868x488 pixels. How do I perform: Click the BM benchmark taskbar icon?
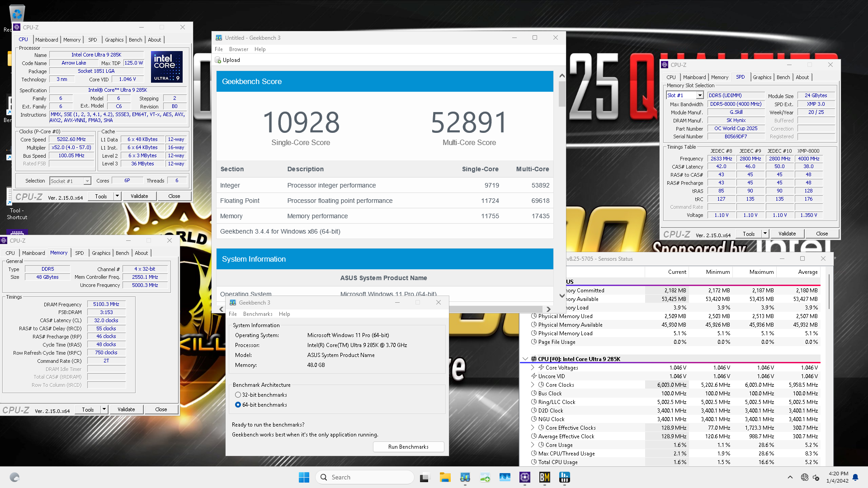[544, 477]
